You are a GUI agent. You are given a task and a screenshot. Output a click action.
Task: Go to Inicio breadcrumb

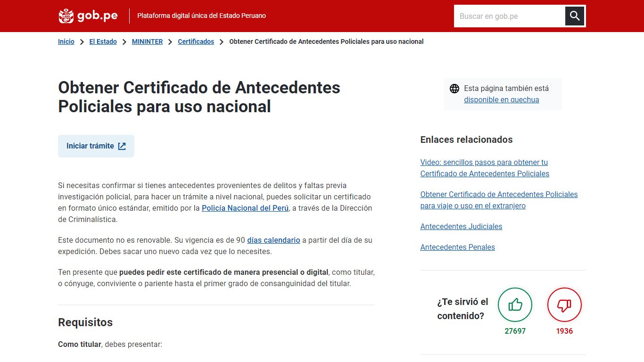(66, 41)
